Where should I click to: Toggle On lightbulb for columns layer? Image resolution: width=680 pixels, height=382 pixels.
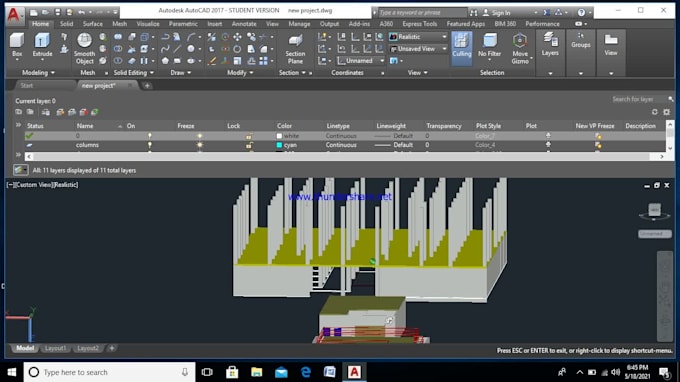coord(150,145)
